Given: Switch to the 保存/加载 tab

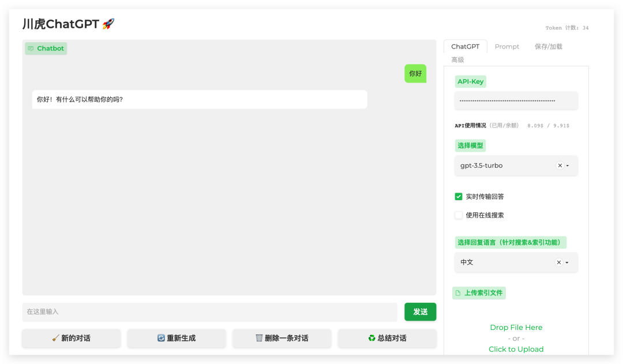Looking at the screenshot, I should pyautogui.click(x=548, y=46).
